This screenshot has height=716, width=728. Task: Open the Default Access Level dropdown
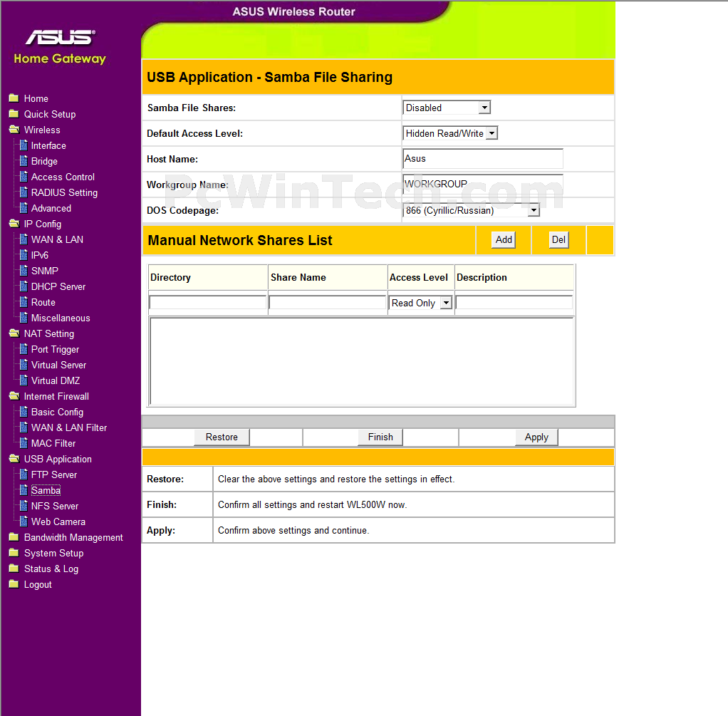(450, 133)
